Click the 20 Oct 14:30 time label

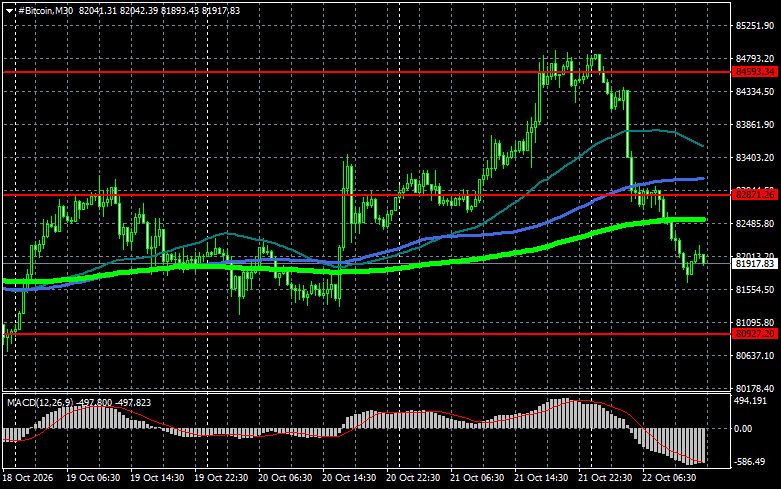pos(349,478)
